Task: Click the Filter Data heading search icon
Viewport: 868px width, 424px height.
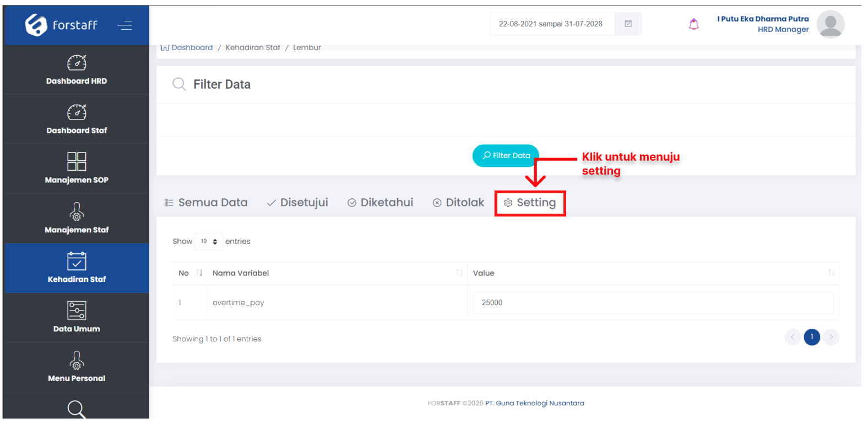Action: (179, 84)
